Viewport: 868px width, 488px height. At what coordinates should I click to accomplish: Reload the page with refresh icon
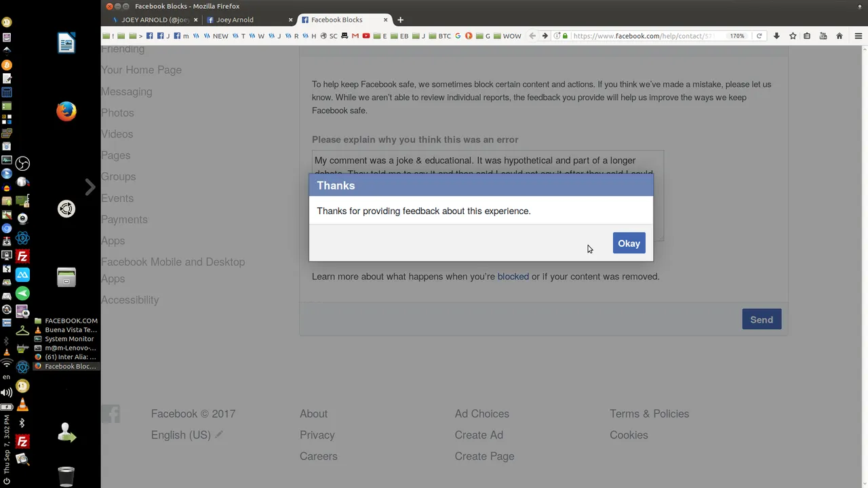759,36
